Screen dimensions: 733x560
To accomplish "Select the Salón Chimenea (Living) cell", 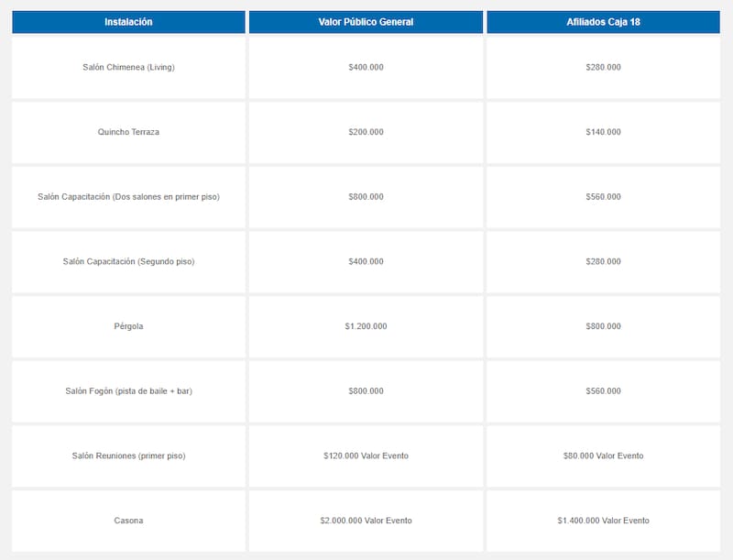I will click(x=128, y=68).
